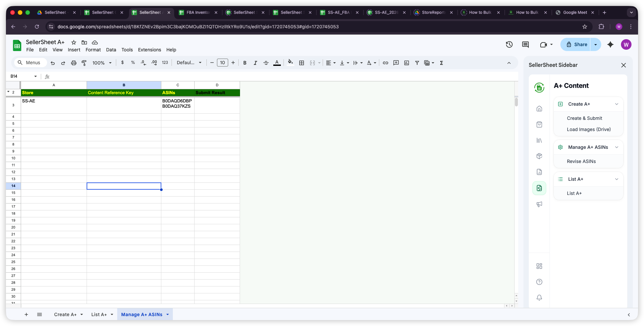The height and width of the screenshot is (326, 644).
Task: Switch to the List A+ sheet tab
Action: (x=99, y=314)
